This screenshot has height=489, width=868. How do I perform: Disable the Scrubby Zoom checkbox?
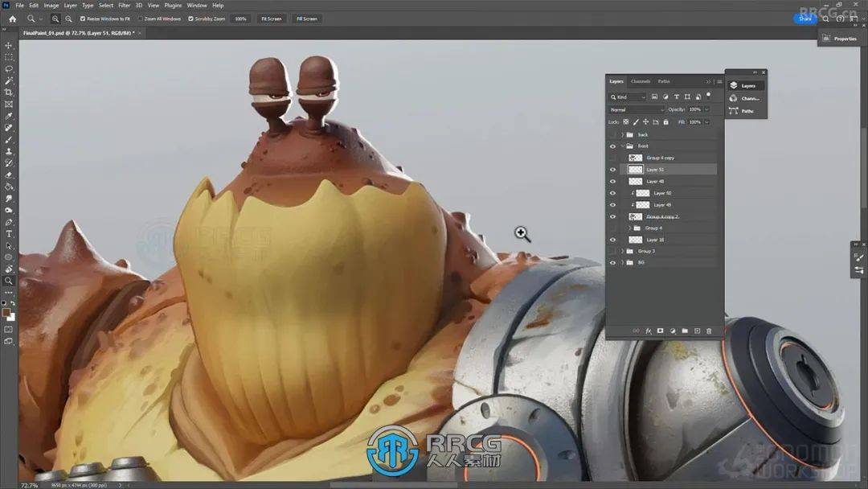click(x=190, y=18)
